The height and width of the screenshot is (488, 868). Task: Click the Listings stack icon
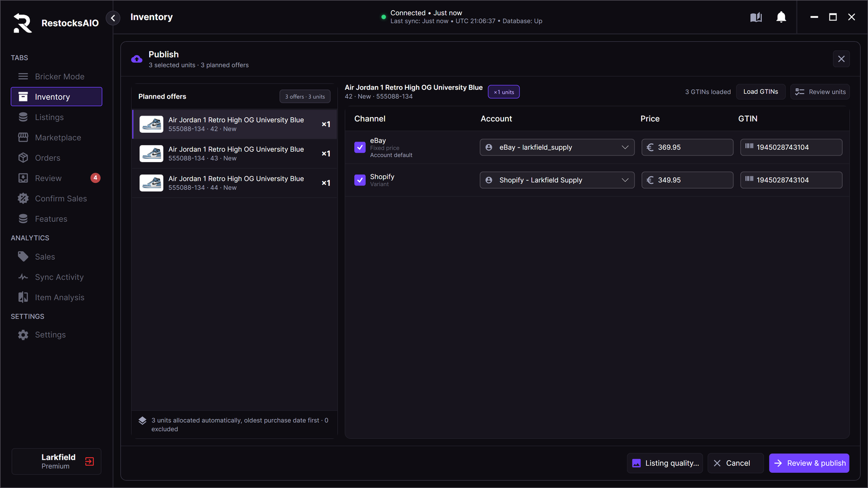(x=23, y=117)
